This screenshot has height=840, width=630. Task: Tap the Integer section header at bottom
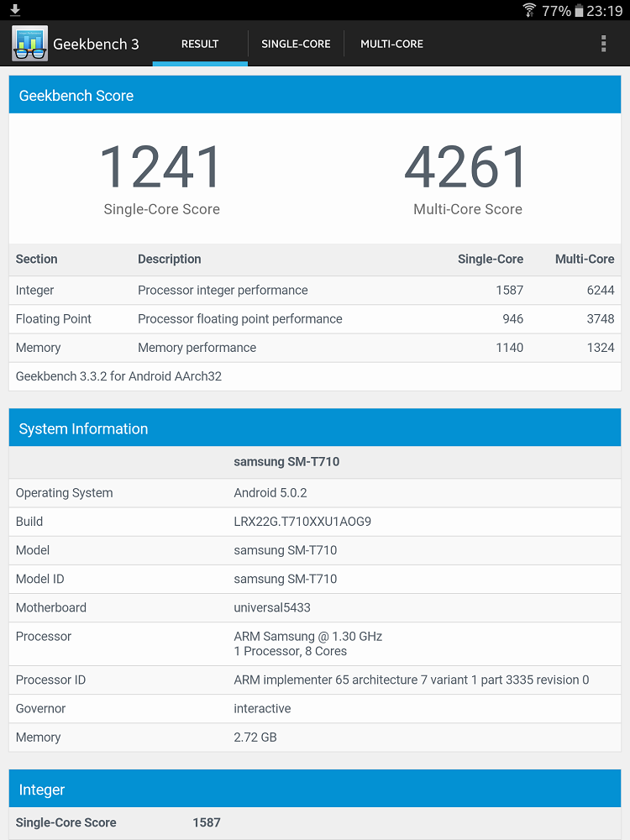click(x=315, y=790)
